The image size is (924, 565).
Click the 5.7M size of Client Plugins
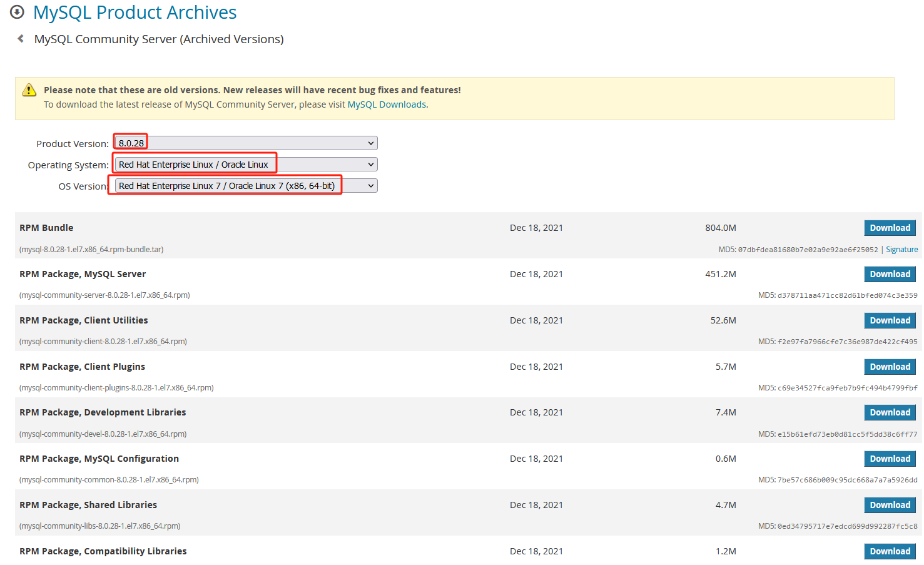pyautogui.click(x=726, y=367)
